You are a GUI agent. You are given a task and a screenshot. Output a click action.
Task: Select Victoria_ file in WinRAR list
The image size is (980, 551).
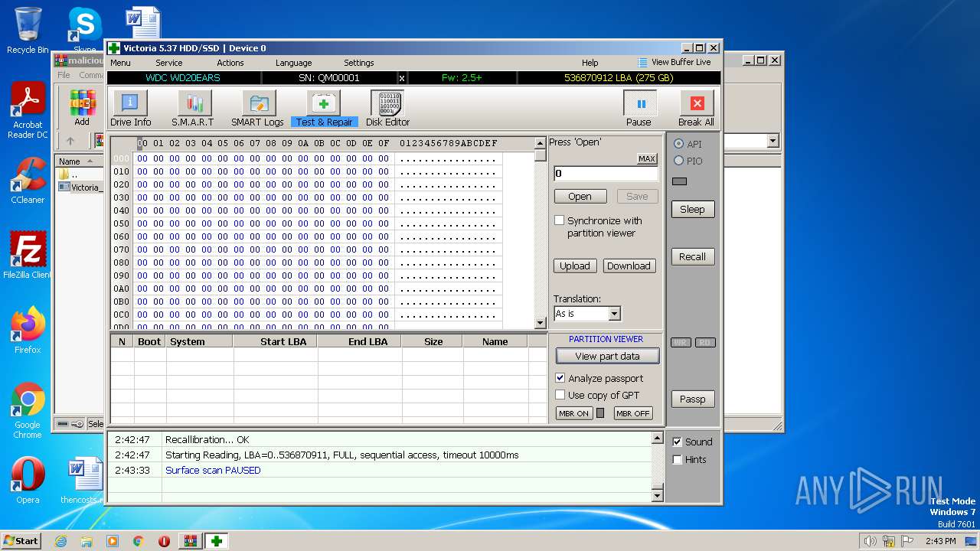coord(80,187)
